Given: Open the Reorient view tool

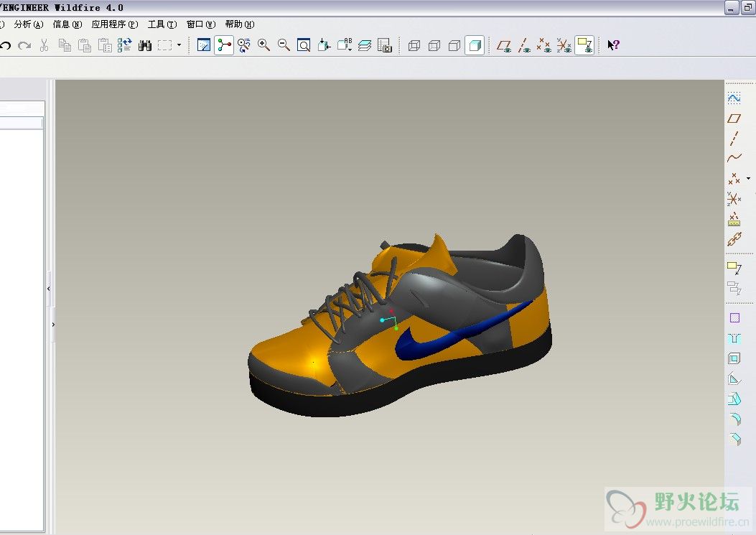Looking at the screenshot, I should pyautogui.click(x=324, y=45).
